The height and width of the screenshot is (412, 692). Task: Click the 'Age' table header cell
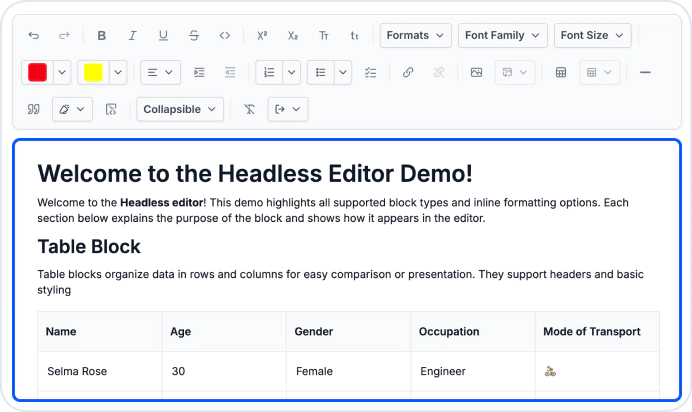[x=224, y=332]
